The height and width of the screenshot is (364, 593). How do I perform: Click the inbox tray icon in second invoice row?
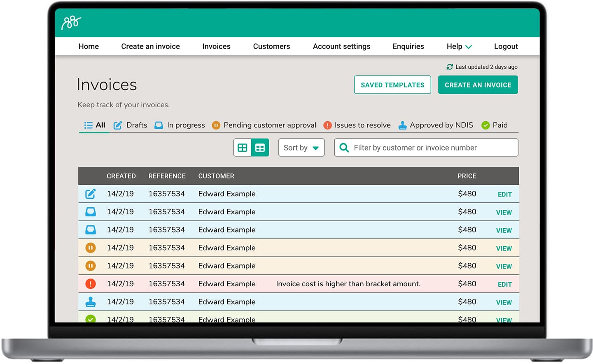91,212
